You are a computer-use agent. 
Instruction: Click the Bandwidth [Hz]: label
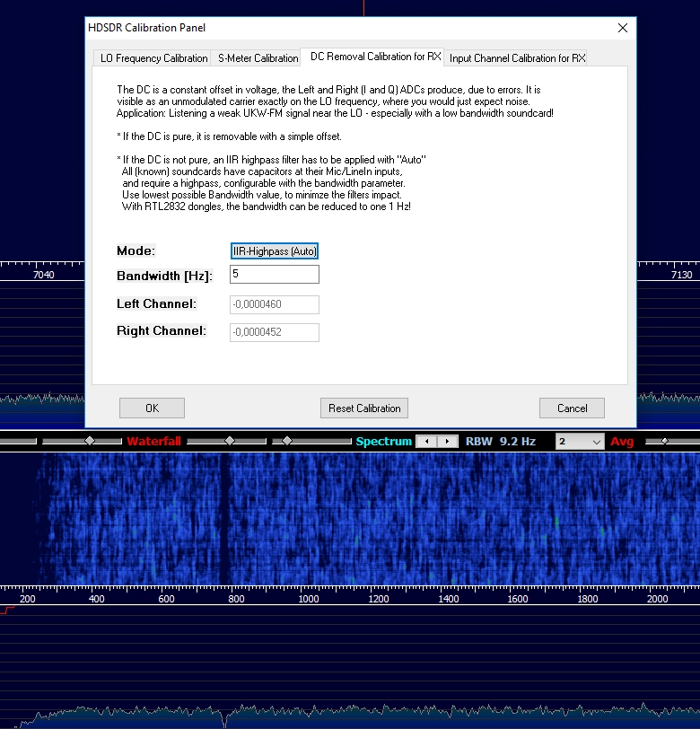click(164, 276)
